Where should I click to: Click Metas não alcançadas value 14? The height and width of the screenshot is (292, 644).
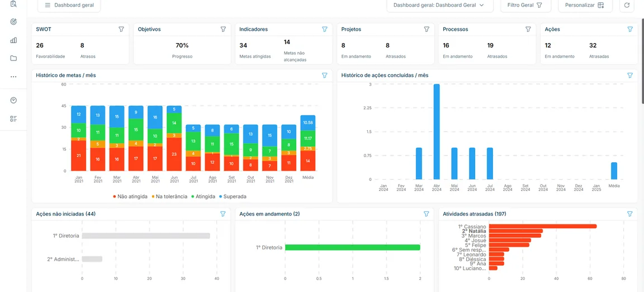287,42
